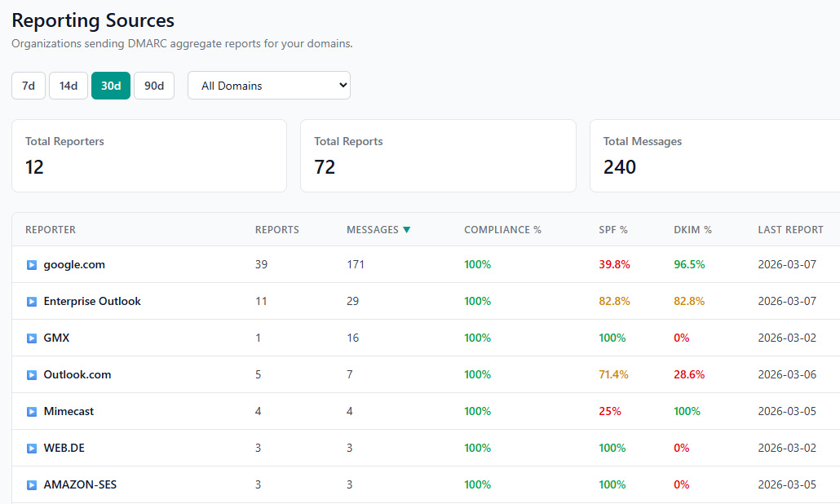Image resolution: width=840 pixels, height=504 pixels.
Task: Click the Total Reports summary card
Action: (x=438, y=156)
